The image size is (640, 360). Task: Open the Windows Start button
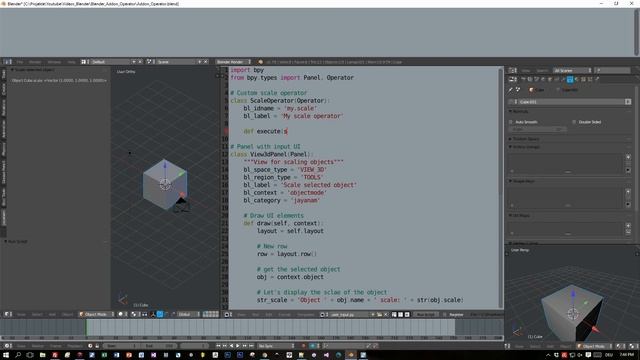[6, 355]
